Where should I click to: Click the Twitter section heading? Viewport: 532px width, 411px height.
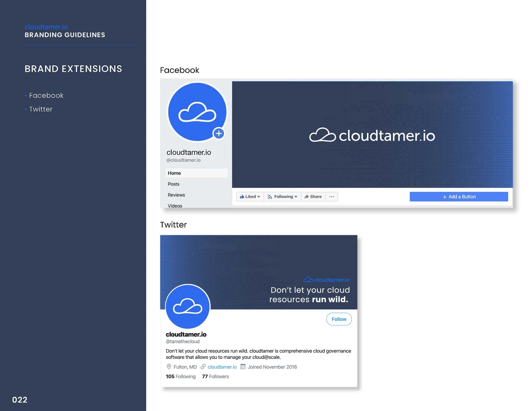click(x=173, y=225)
